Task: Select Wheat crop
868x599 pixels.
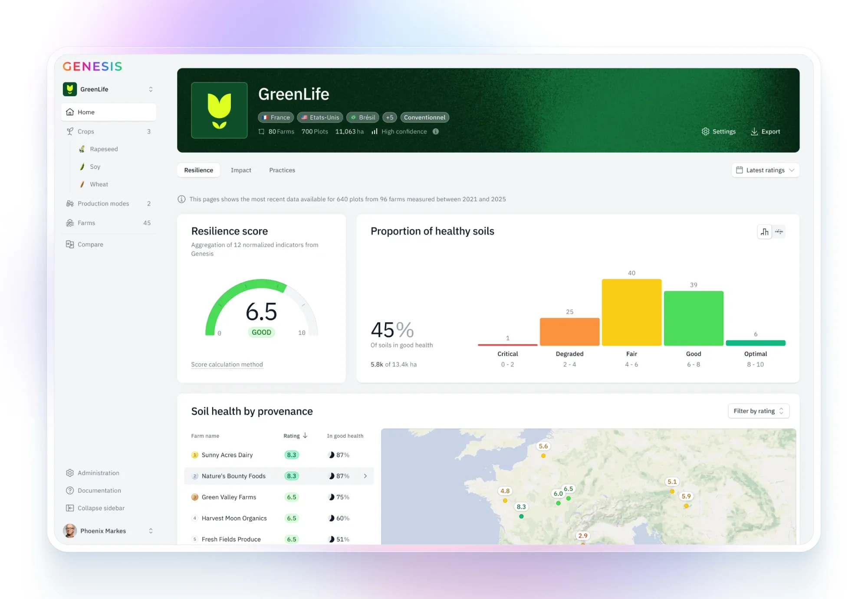Action: click(99, 184)
